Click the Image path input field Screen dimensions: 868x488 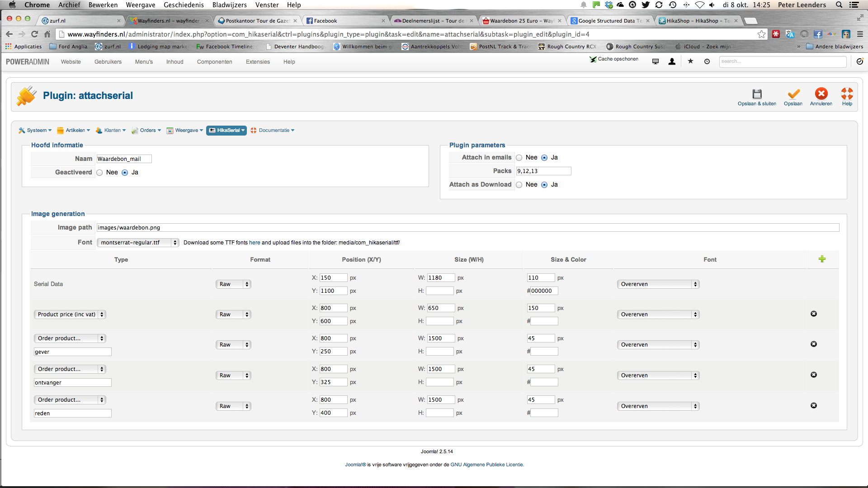click(x=467, y=228)
